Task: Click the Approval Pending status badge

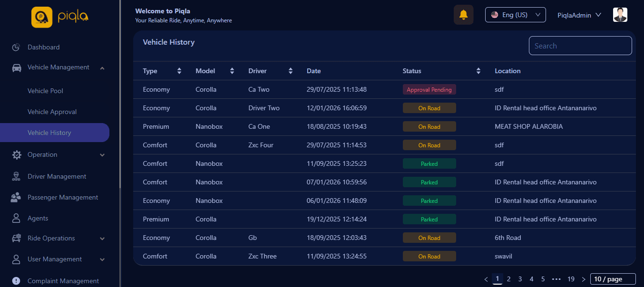Action: click(x=429, y=89)
